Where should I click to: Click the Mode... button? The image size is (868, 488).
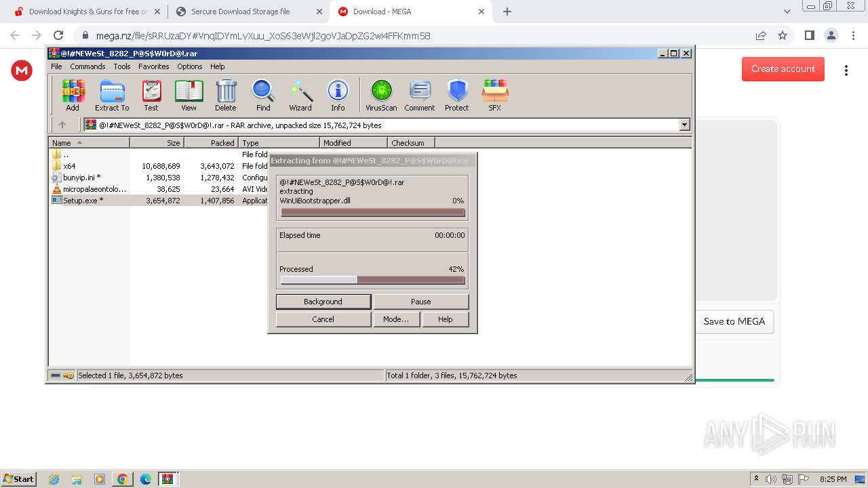point(396,319)
